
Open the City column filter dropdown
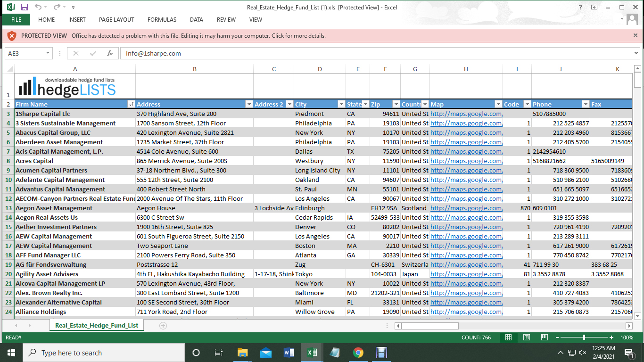click(x=341, y=104)
